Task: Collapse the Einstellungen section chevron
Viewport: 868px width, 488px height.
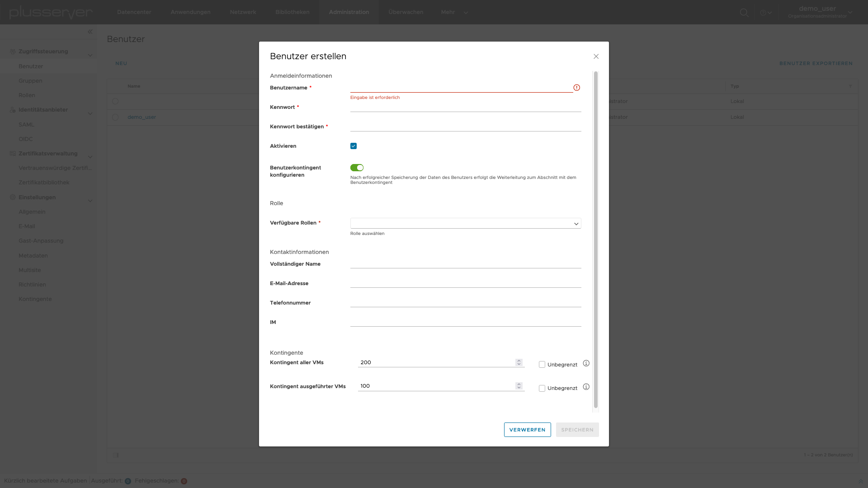Action: (x=90, y=201)
